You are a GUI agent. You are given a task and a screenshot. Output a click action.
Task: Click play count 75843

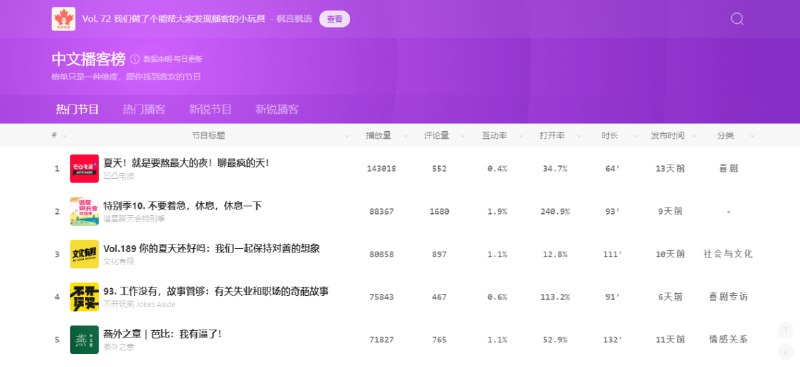(381, 297)
